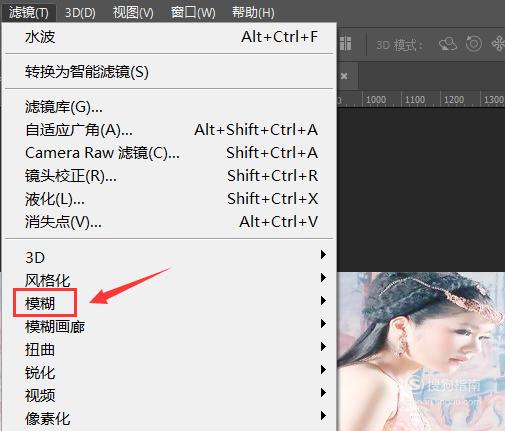Image resolution: width=505 pixels, height=431 pixels.
Task: Open 滤镜库(G)... dialog
Action: click(x=169, y=107)
